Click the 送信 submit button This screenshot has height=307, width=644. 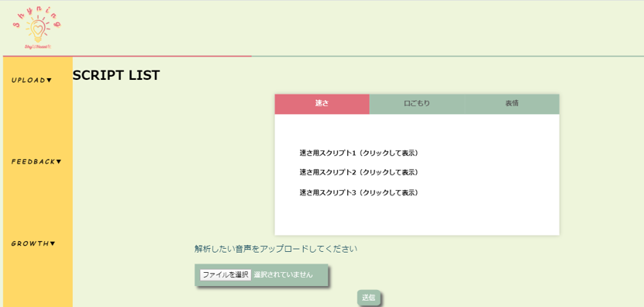click(x=368, y=298)
